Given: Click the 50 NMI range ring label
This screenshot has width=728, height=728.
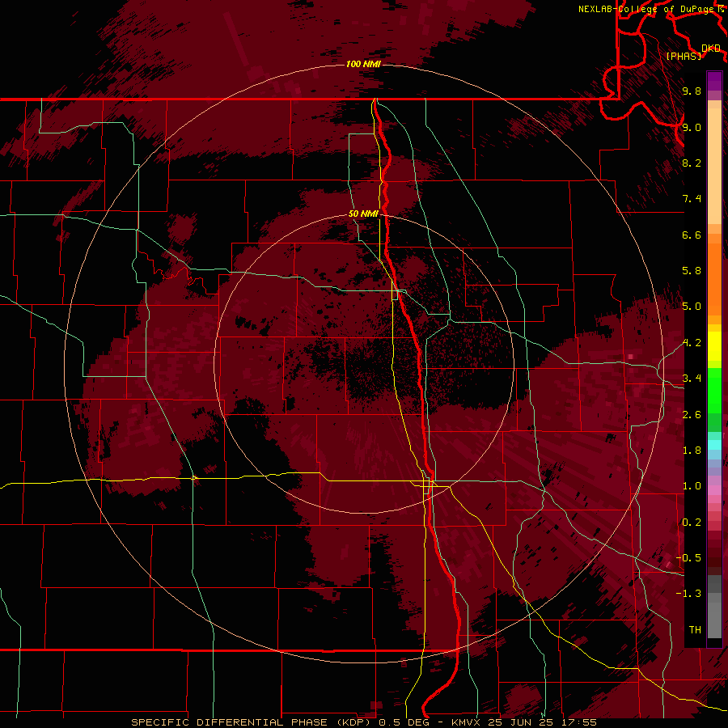Looking at the screenshot, I should [x=363, y=214].
